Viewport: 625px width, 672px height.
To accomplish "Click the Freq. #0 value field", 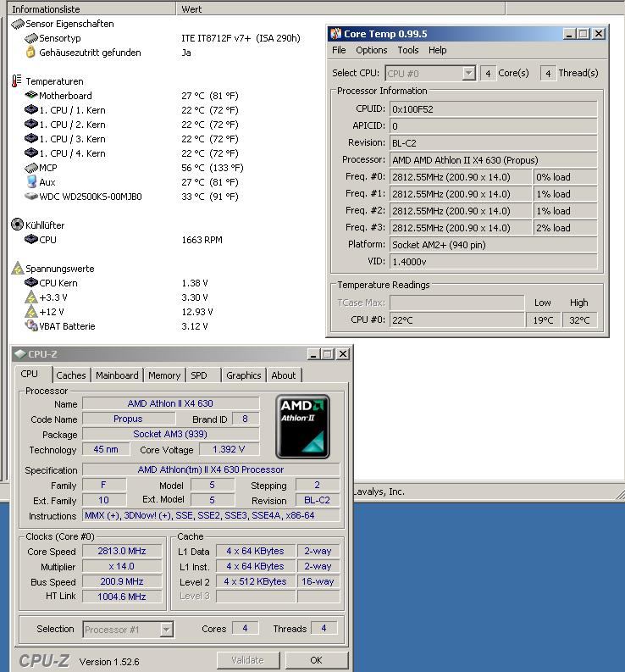I will (461, 177).
